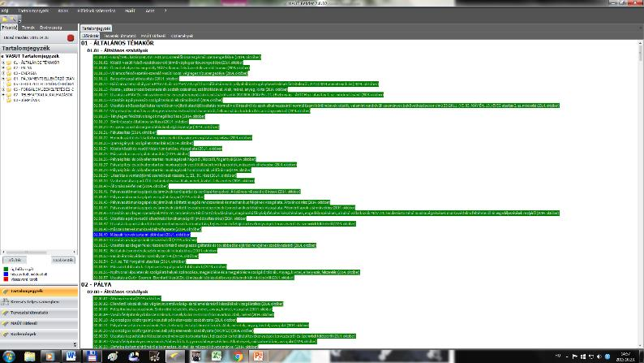Click folder icon of tree row 05
644x363 pixels.
pyautogui.click(x=9, y=84)
